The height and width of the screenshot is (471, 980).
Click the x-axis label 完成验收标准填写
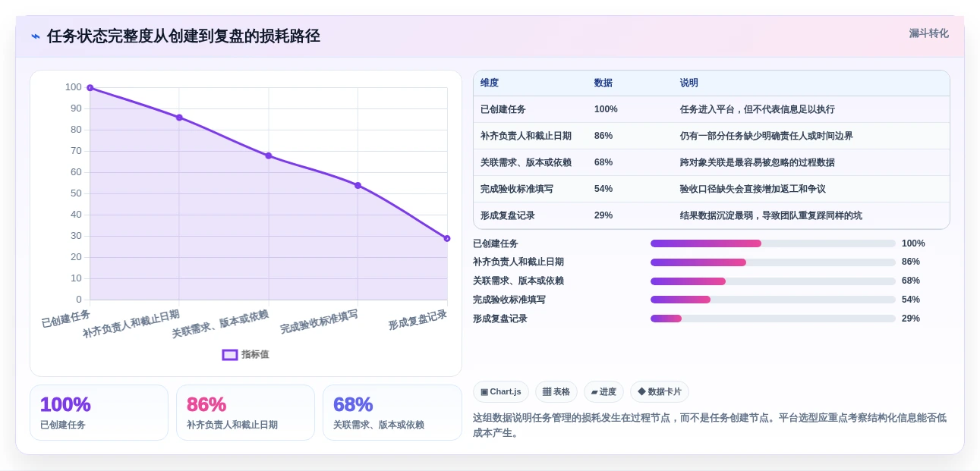(319, 322)
